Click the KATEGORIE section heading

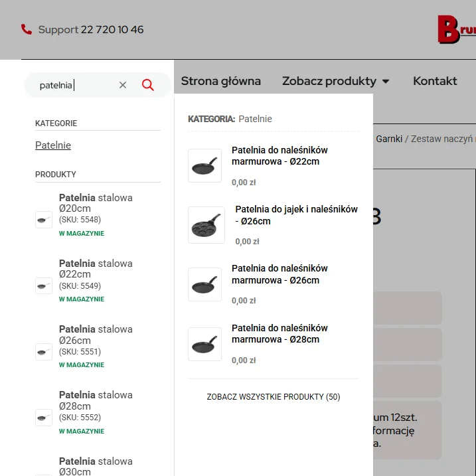[x=56, y=123]
